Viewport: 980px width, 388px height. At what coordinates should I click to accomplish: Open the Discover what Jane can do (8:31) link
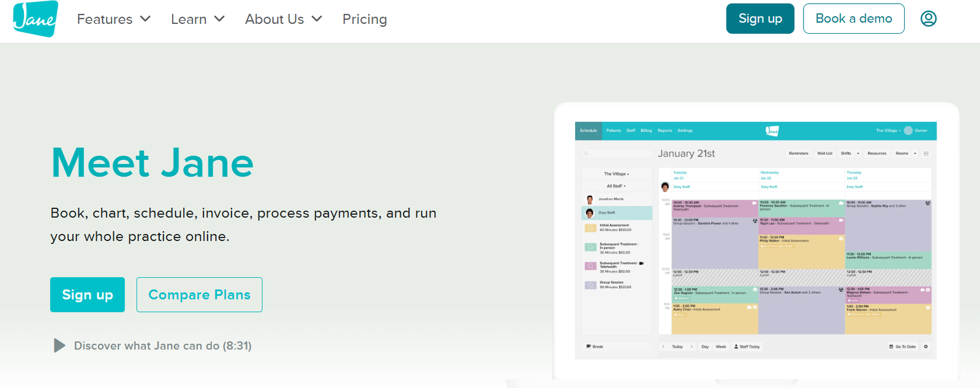pyautogui.click(x=163, y=346)
